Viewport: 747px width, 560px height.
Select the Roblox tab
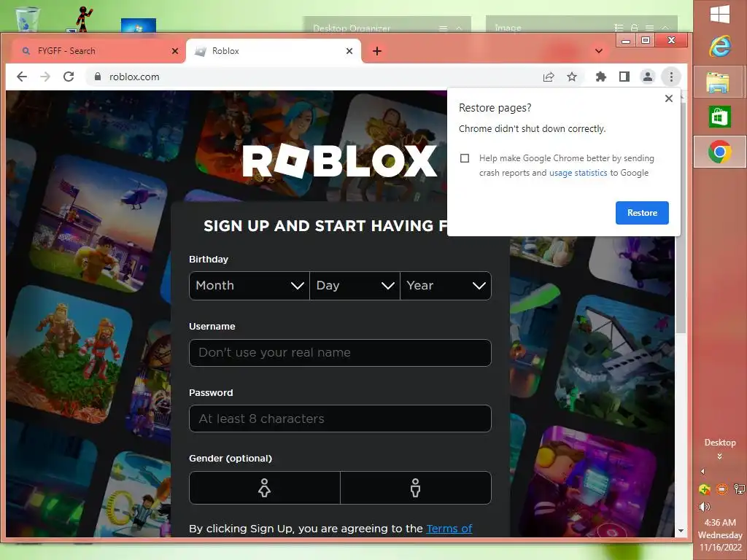point(273,51)
